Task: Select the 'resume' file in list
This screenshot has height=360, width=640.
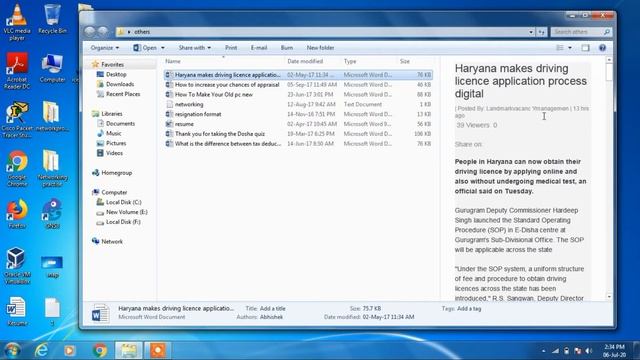Action: (x=298, y=124)
